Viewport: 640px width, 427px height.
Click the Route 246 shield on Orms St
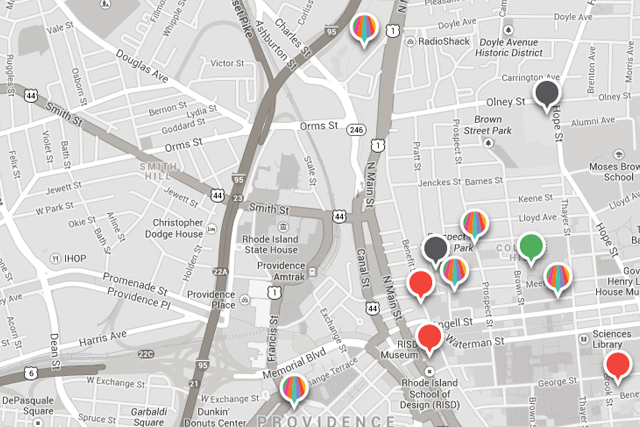[x=355, y=128]
